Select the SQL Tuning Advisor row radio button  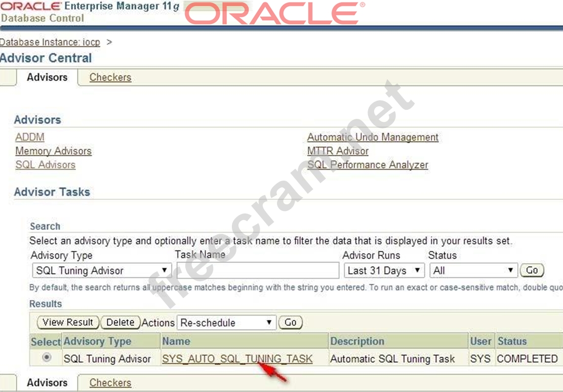pos(47,357)
